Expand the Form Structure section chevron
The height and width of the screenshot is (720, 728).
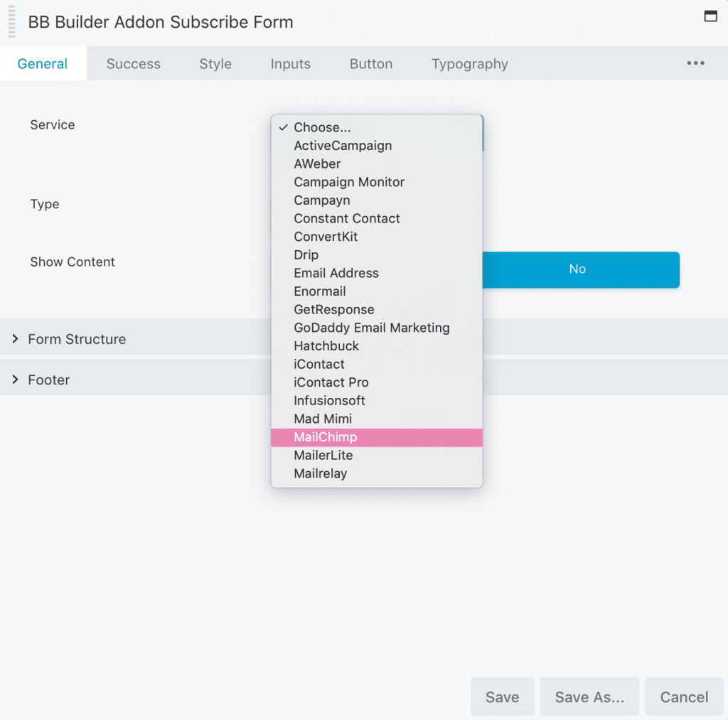coord(16,339)
